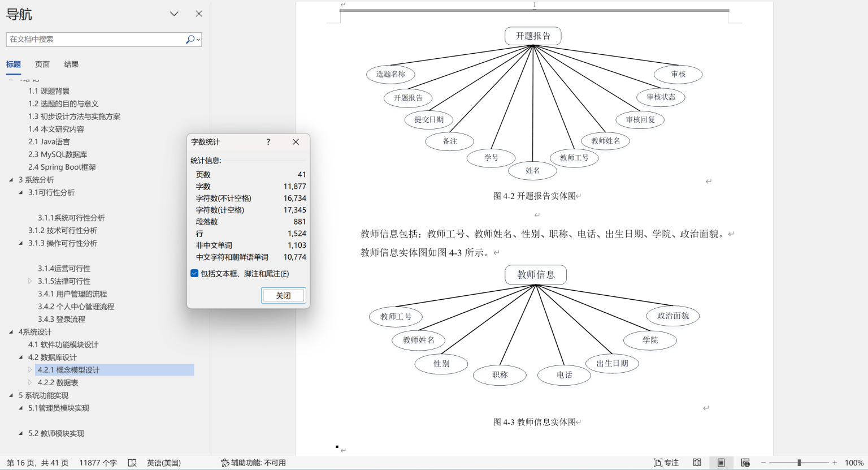This screenshot has width=868, height=470.
Task: Switch to Read Mode in the status bar
Action: [x=697, y=462]
